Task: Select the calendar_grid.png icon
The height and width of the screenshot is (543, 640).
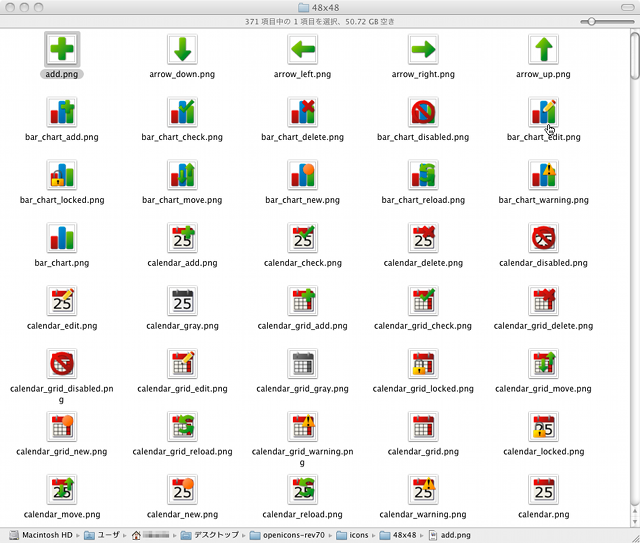Action: 423,427
